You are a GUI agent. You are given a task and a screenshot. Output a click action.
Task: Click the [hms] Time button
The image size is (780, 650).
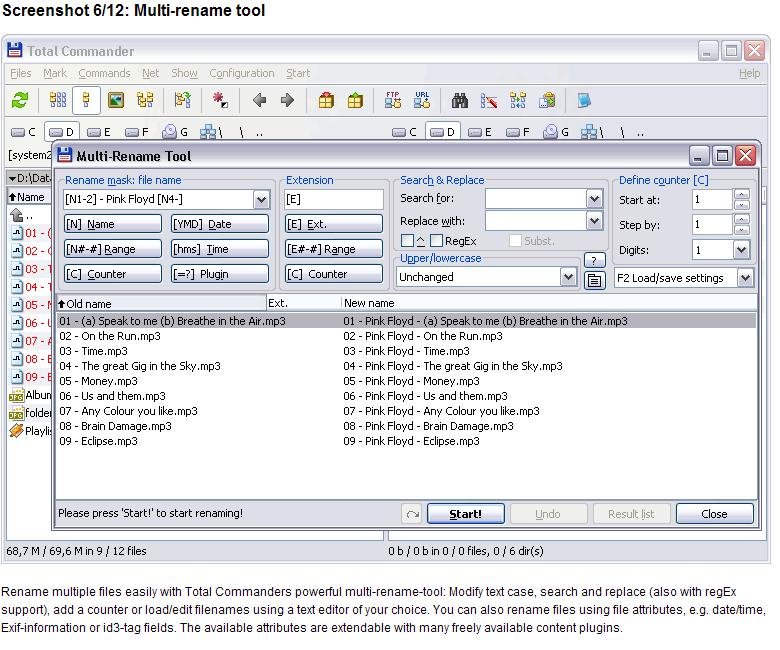(x=220, y=249)
